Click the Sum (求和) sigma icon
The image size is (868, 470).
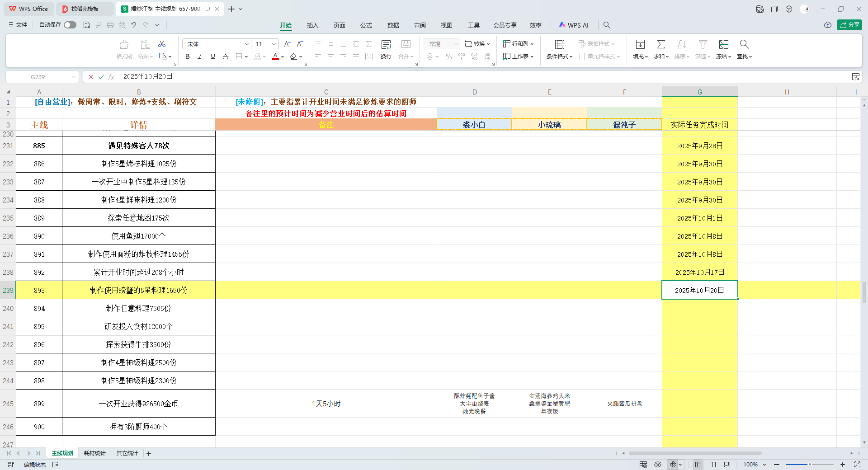pyautogui.click(x=660, y=44)
